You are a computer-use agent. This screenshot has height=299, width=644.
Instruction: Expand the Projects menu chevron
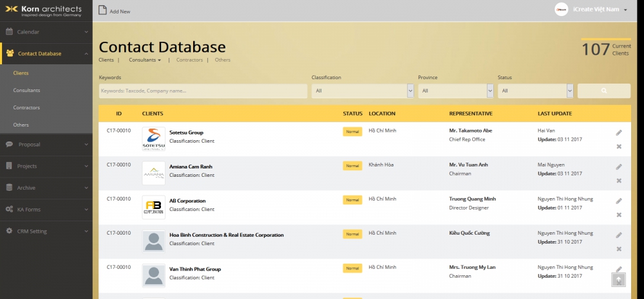86,166
